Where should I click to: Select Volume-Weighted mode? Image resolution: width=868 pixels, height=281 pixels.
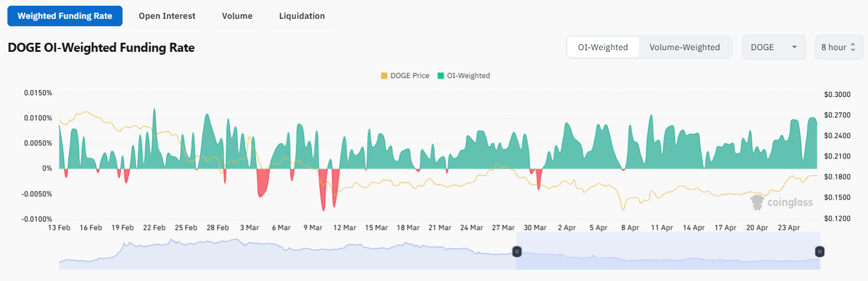(684, 47)
